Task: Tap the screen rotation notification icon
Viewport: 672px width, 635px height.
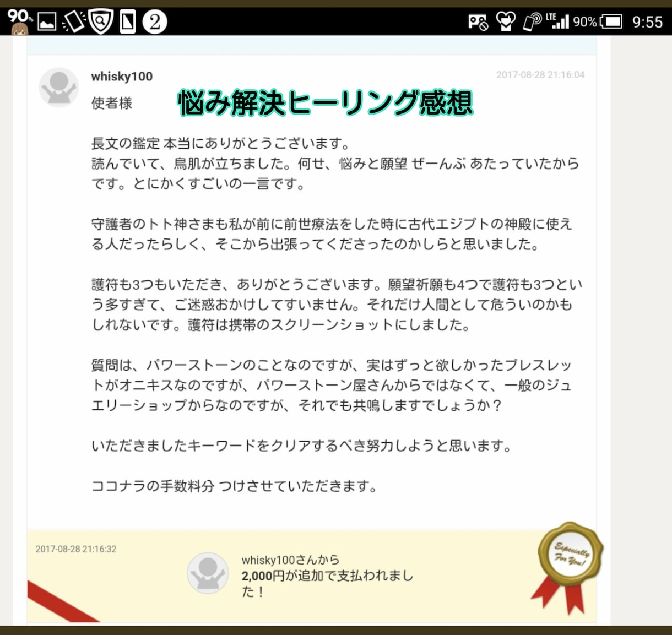Action: (74, 22)
